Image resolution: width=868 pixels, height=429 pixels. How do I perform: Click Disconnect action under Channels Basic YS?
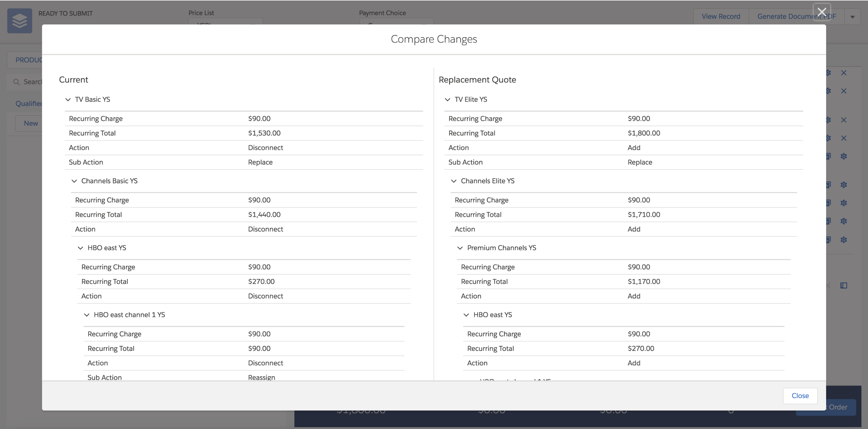coord(266,229)
